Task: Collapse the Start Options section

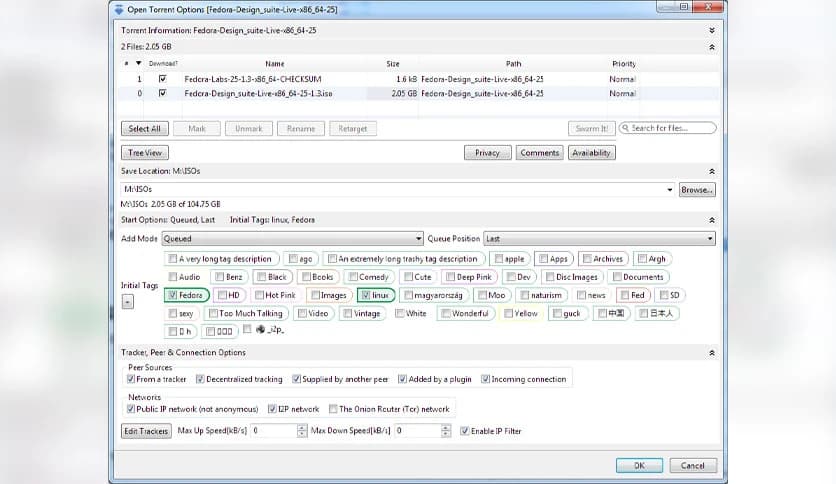Action: [712, 220]
